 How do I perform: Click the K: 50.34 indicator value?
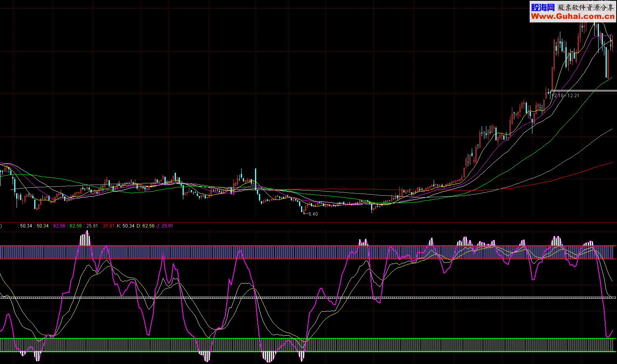pos(126,226)
